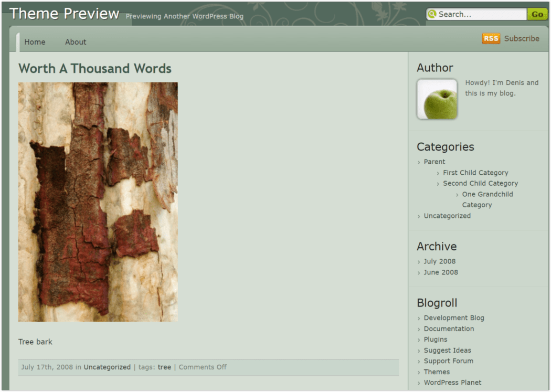Click the tree tag link below the post
Screen dimensions: 551x392
[164, 367]
